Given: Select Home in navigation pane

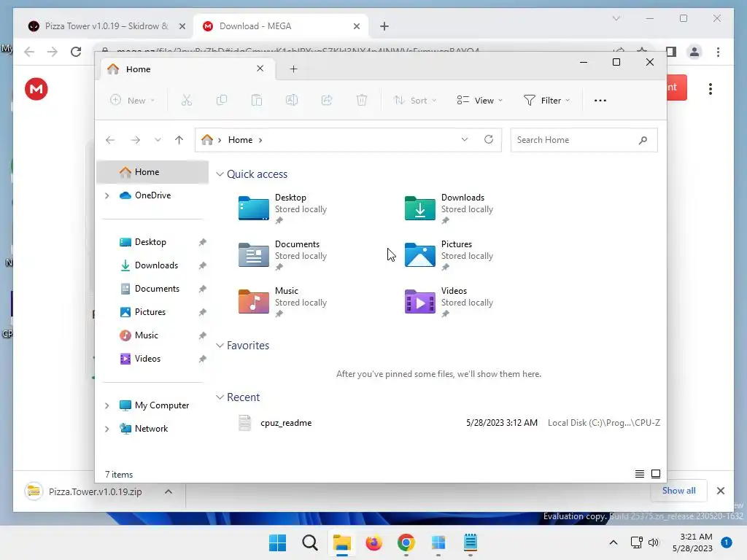Looking at the screenshot, I should [152, 172].
